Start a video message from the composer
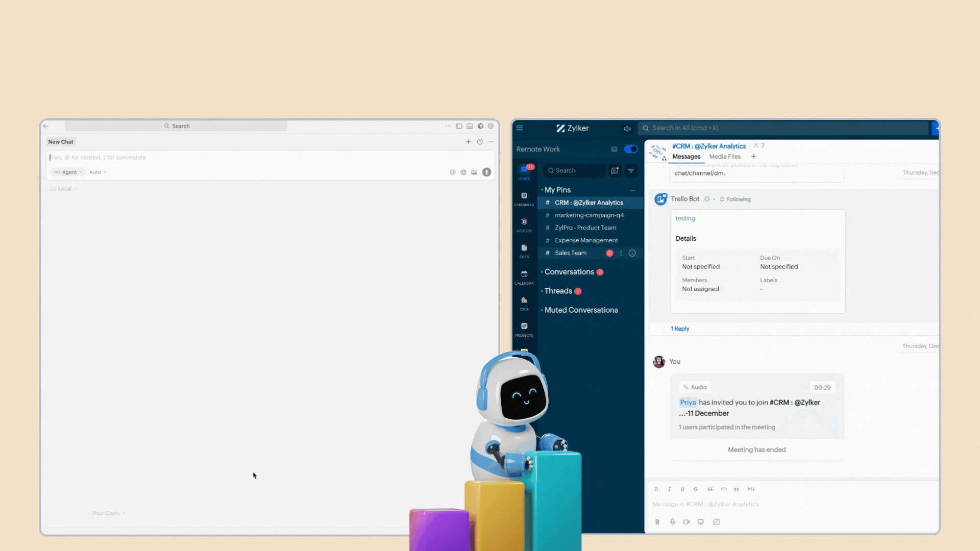980x551 pixels. click(687, 521)
